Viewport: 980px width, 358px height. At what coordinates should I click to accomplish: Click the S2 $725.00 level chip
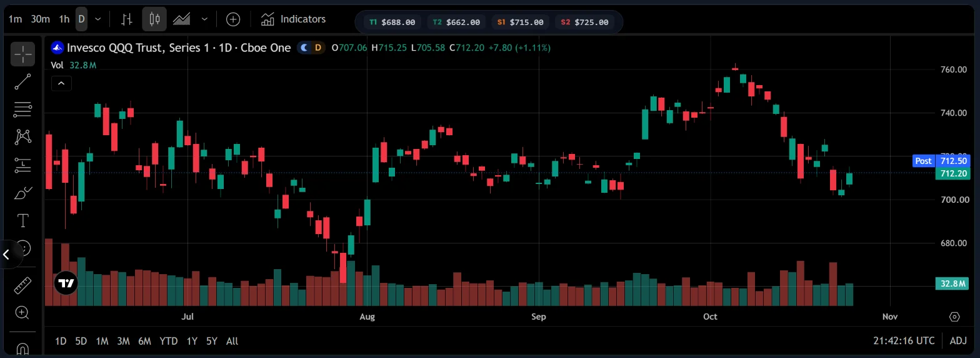584,22
